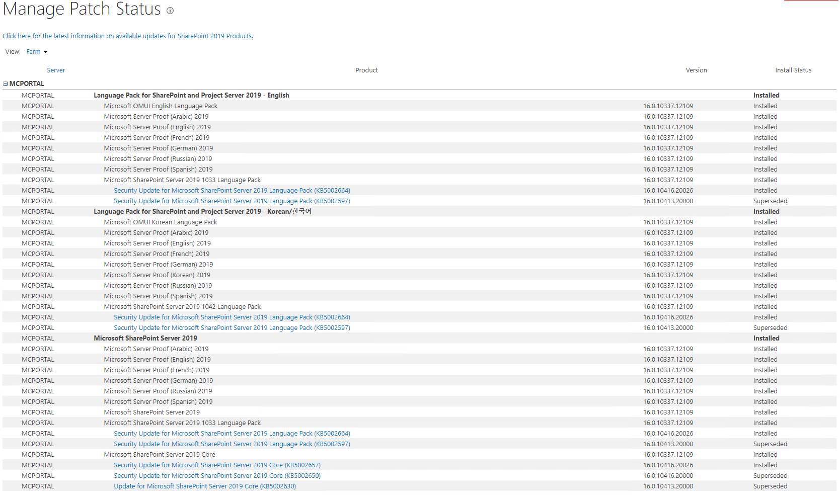Click the Version column header
The image size is (840, 504).
pyautogui.click(x=696, y=70)
